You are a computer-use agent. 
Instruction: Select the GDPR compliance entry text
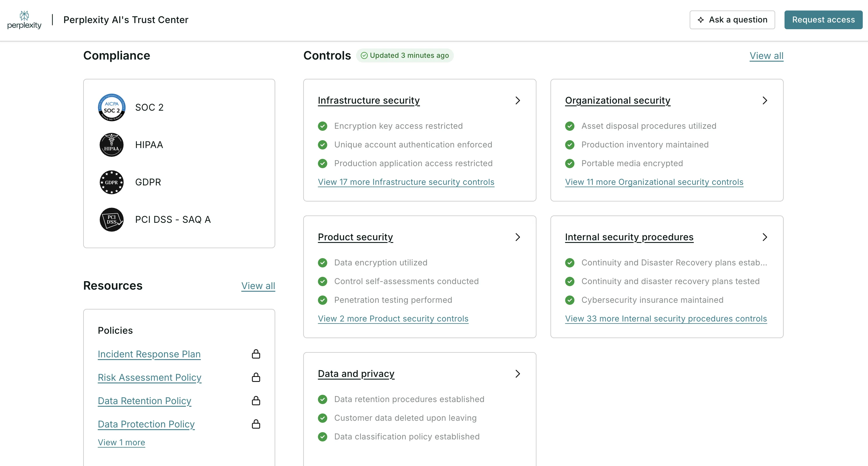[x=148, y=182]
